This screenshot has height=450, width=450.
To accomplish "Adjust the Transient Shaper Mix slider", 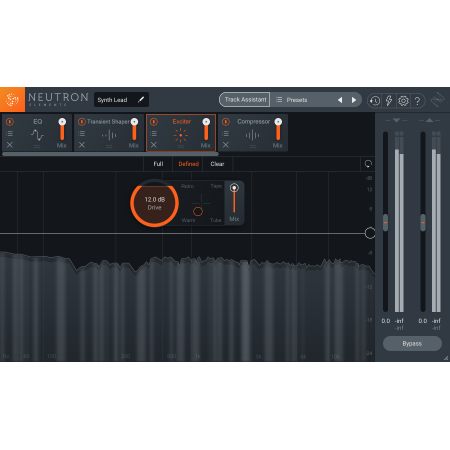I will click(134, 129).
